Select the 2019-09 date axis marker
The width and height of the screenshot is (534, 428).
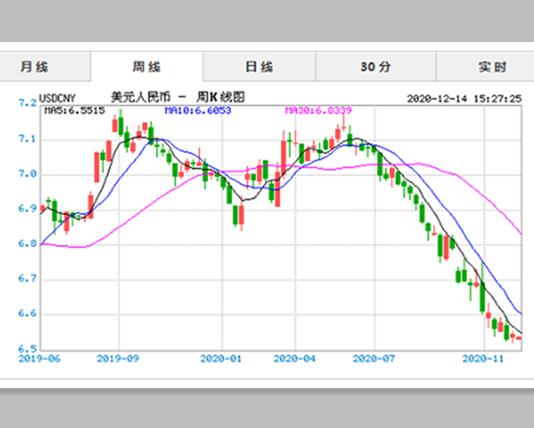[118, 359]
